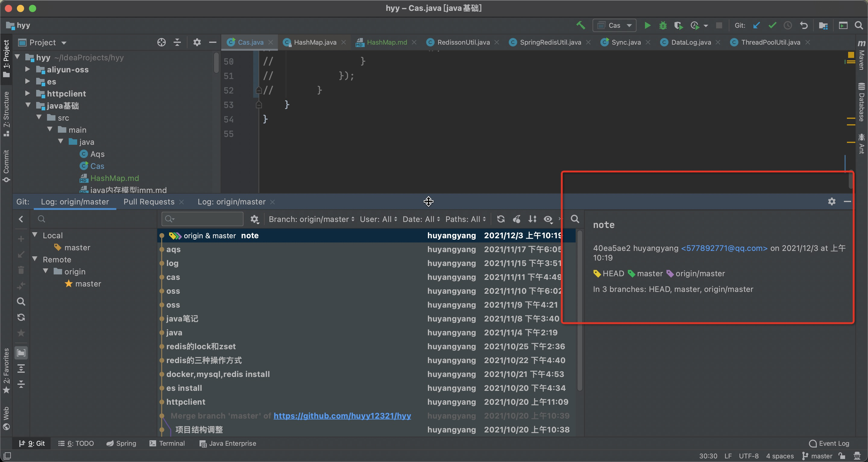The height and width of the screenshot is (462, 868).
Task: Click the Git log text filter field
Action: tap(203, 219)
